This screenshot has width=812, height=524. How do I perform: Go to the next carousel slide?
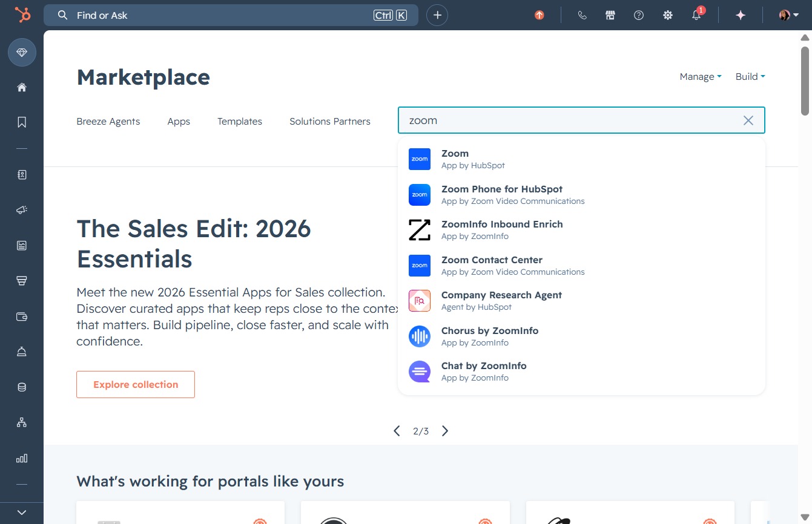point(445,431)
